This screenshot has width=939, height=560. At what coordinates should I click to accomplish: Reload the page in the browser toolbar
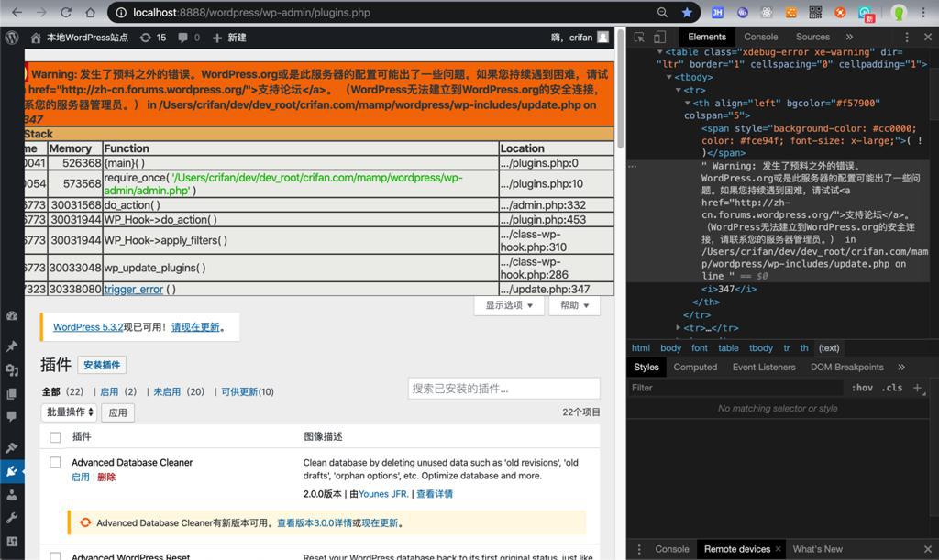(66, 13)
